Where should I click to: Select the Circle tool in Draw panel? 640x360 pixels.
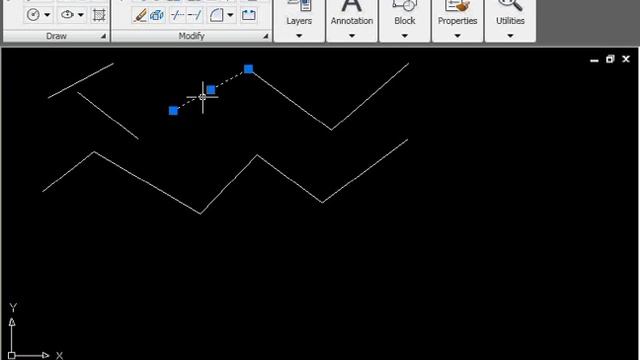(33, 15)
